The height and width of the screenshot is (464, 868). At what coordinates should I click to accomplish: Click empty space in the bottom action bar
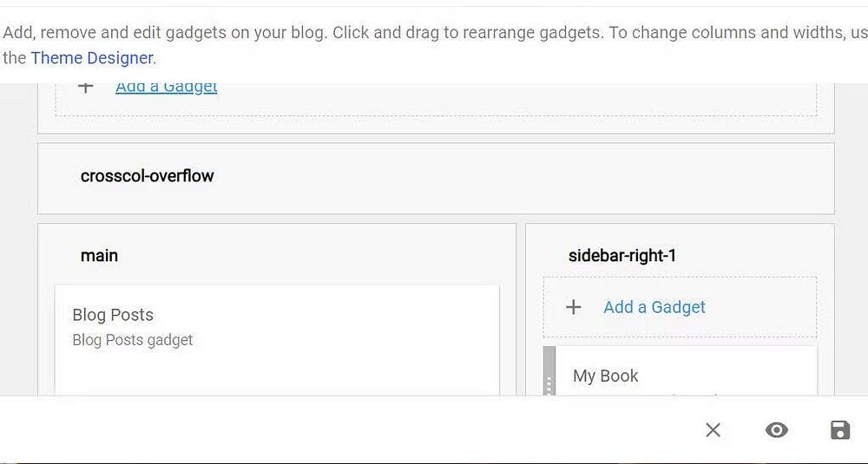(347, 430)
